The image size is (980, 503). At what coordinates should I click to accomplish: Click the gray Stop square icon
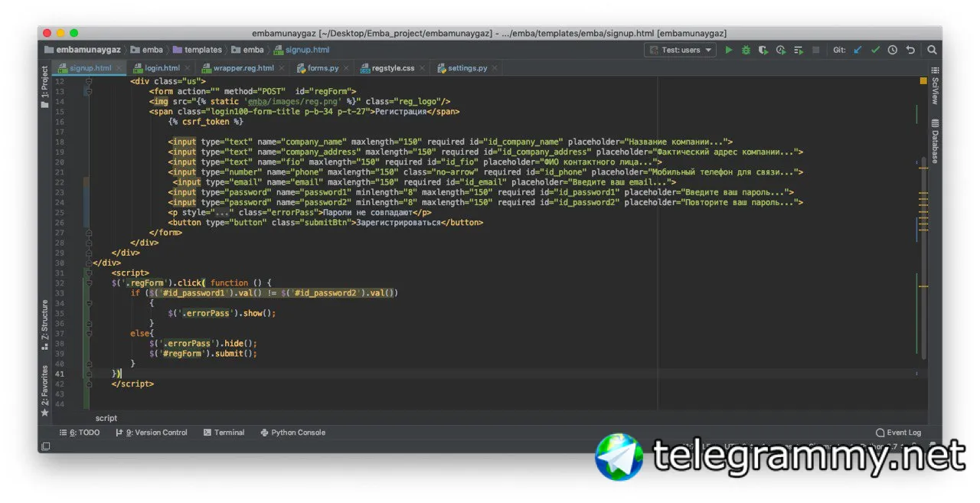[x=816, y=50]
